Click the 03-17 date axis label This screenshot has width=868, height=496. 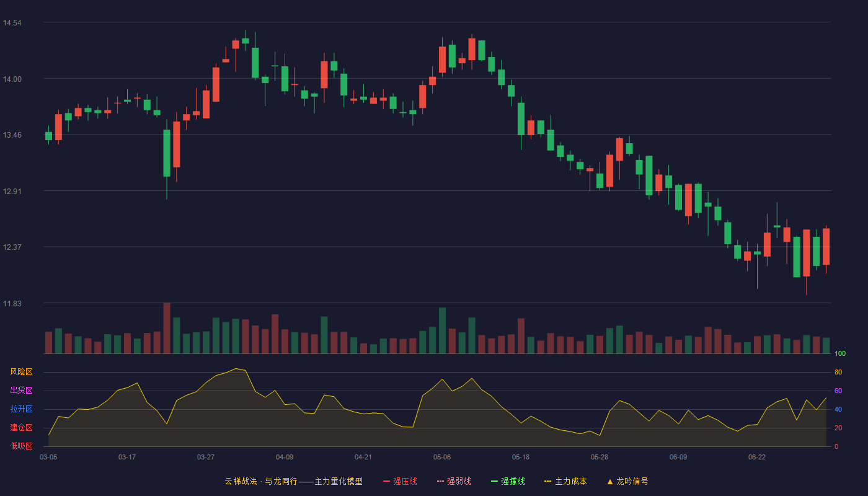[127, 457]
